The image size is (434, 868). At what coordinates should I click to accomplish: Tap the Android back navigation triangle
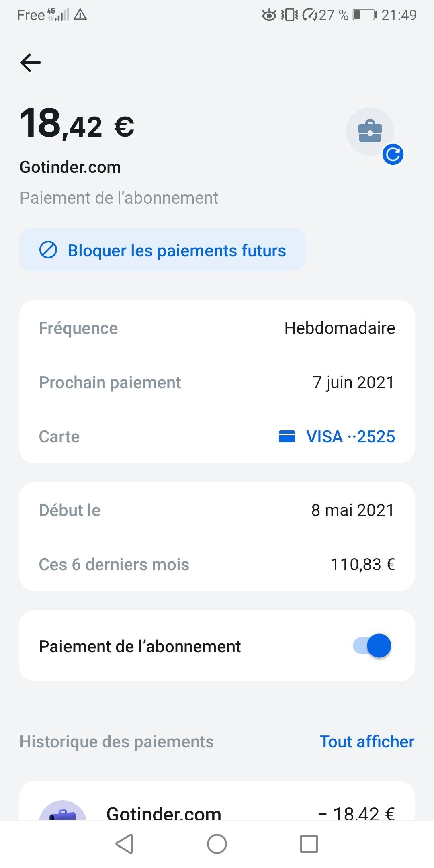124,844
